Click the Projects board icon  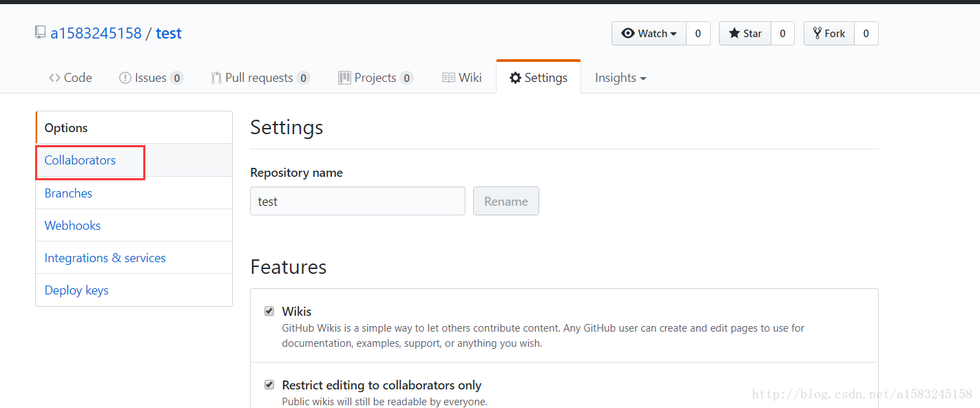tap(344, 78)
